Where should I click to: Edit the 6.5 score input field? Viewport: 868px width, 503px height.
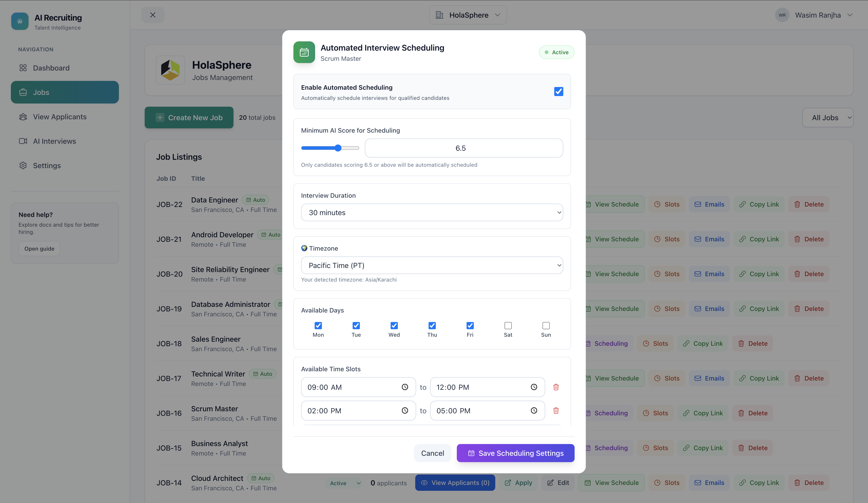coord(463,148)
